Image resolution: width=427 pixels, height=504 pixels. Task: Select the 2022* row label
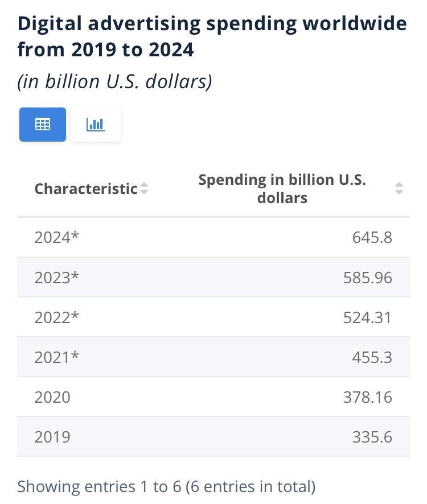(x=56, y=317)
